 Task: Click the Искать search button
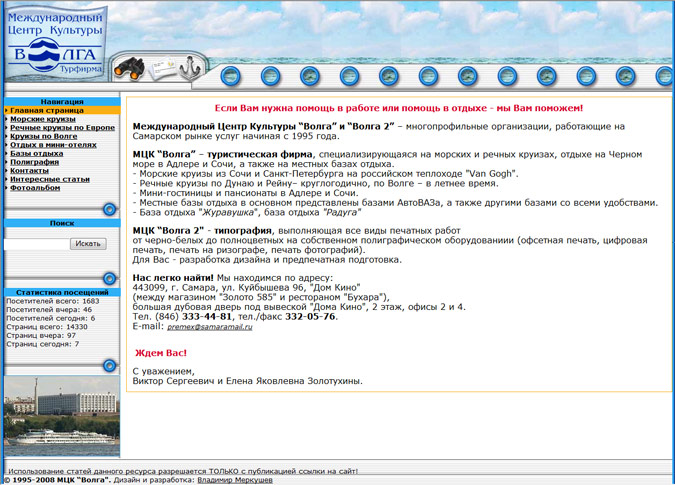[x=88, y=244]
